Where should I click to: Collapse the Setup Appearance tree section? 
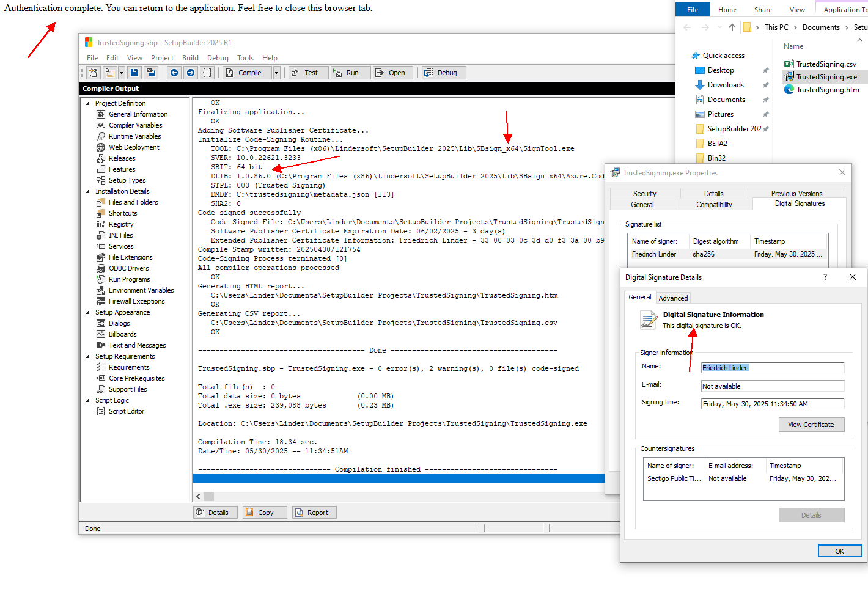(x=87, y=312)
